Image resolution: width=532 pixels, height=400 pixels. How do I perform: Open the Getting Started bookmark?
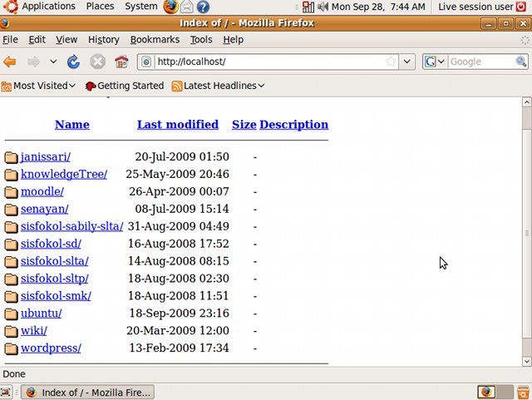(125, 86)
